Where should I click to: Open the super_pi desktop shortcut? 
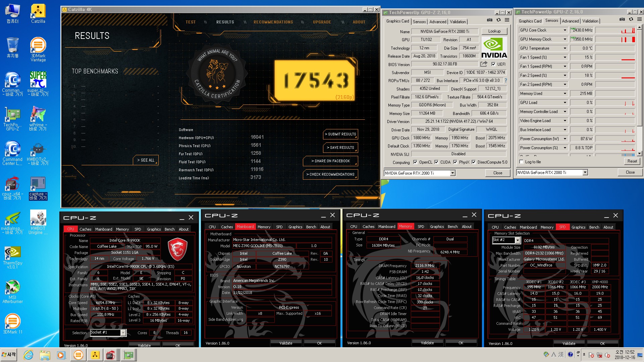[38, 84]
